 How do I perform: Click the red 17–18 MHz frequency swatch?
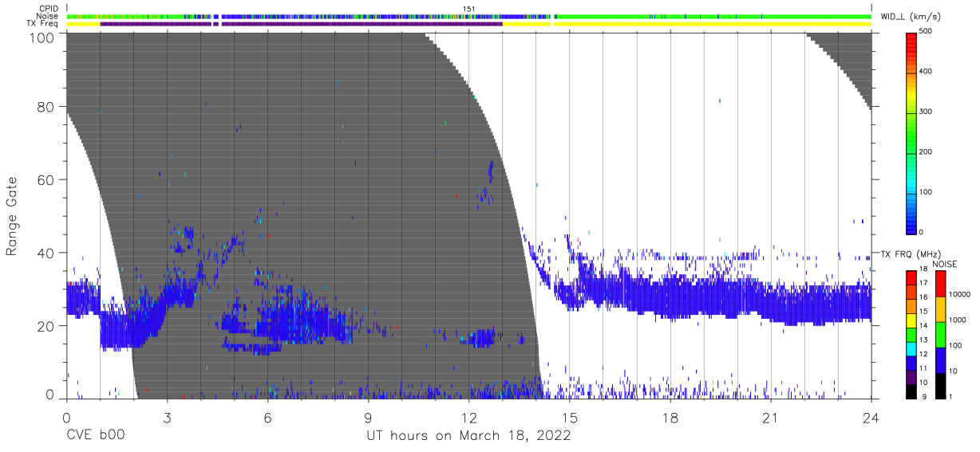click(x=911, y=277)
